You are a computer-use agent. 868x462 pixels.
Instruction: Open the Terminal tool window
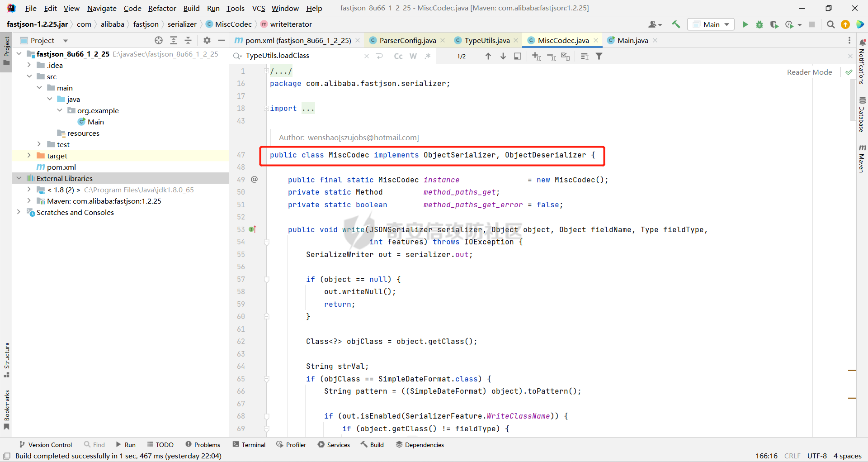(249, 445)
